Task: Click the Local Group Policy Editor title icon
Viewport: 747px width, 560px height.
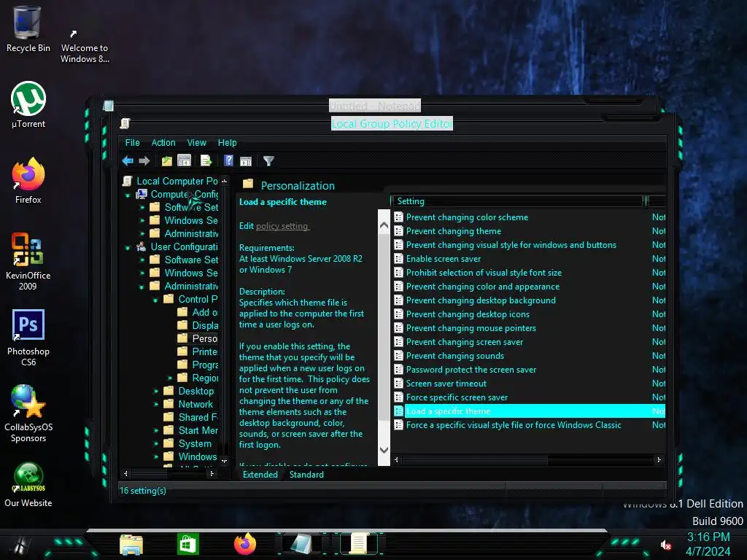Action: [125, 123]
